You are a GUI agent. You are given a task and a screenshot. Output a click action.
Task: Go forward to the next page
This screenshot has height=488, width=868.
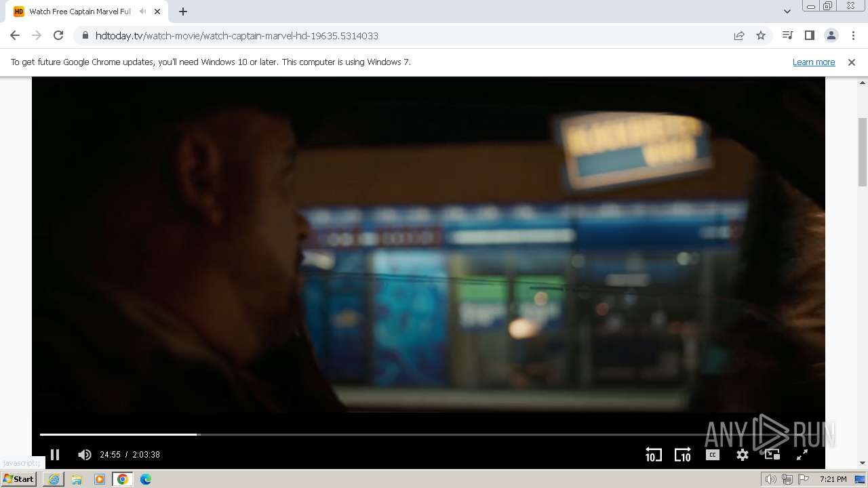(37, 36)
